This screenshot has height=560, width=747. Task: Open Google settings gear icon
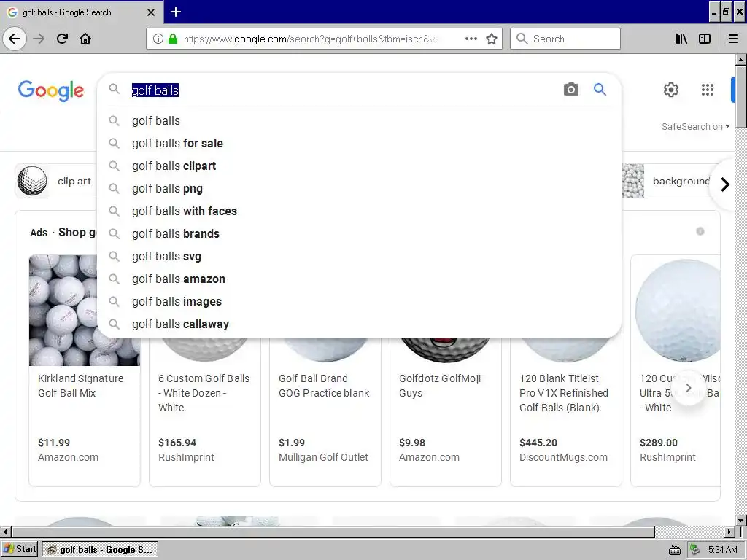(671, 90)
